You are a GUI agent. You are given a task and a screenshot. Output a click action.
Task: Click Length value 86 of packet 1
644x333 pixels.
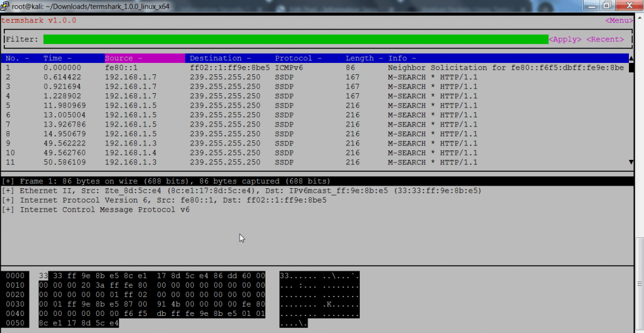(x=350, y=68)
